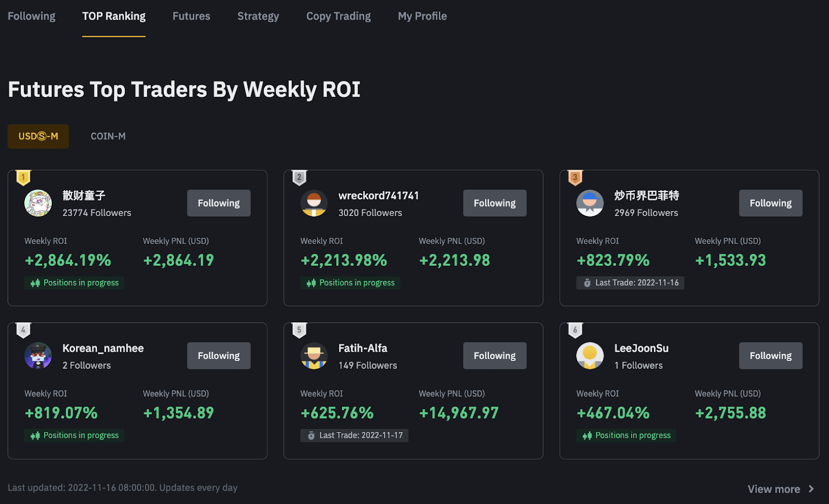
Task: Click LeeJoonSu's Following button
Action: click(770, 355)
